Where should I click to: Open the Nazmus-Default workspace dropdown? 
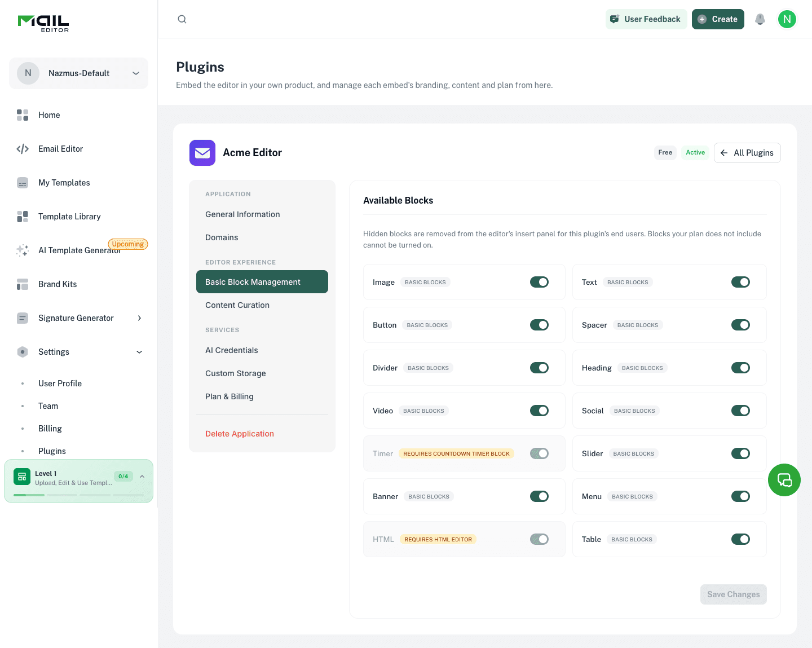(79, 73)
